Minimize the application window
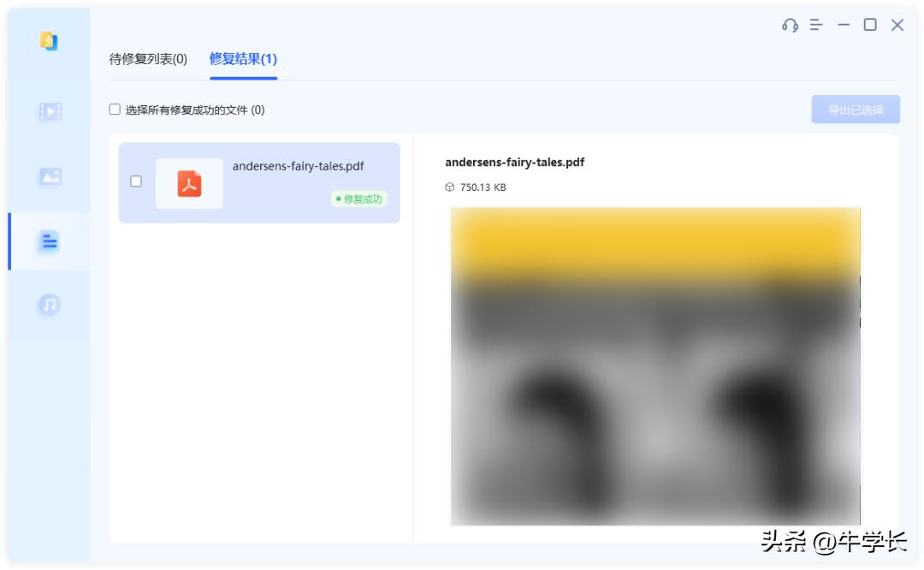The height and width of the screenshot is (570, 924). [844, 25]
